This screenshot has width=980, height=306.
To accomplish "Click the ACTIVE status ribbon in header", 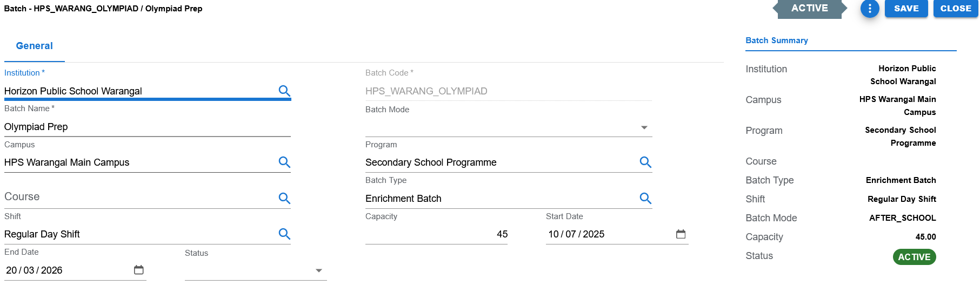I will [x=810, y=9].
